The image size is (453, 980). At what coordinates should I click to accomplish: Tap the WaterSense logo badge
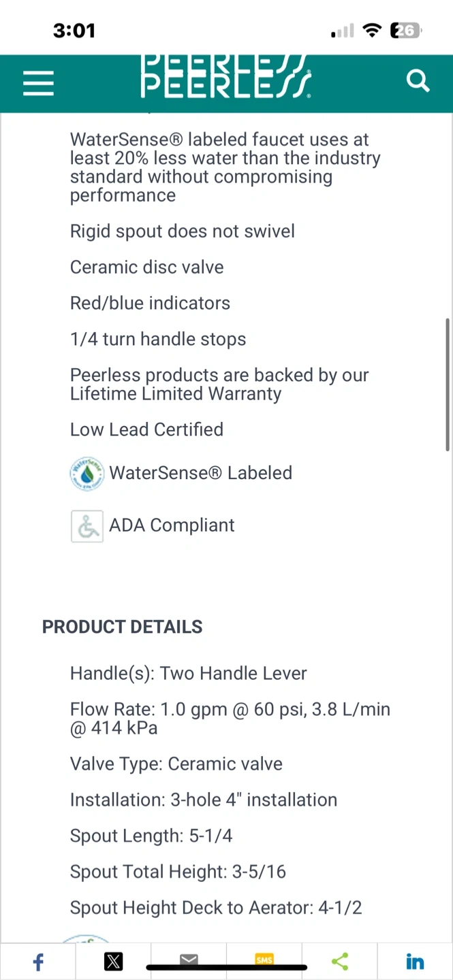click(x=87, y=474)
